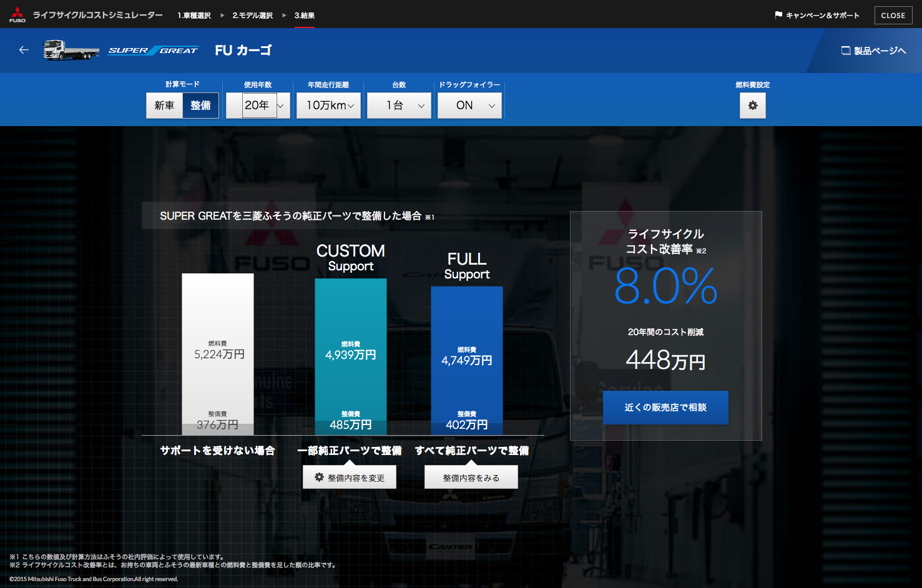Select 新車 calculation mode

(164, 105)
